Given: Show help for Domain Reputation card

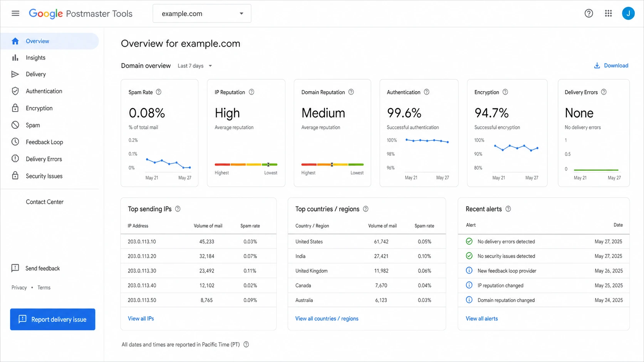Looking at the screenshot, I should [351, 92].
